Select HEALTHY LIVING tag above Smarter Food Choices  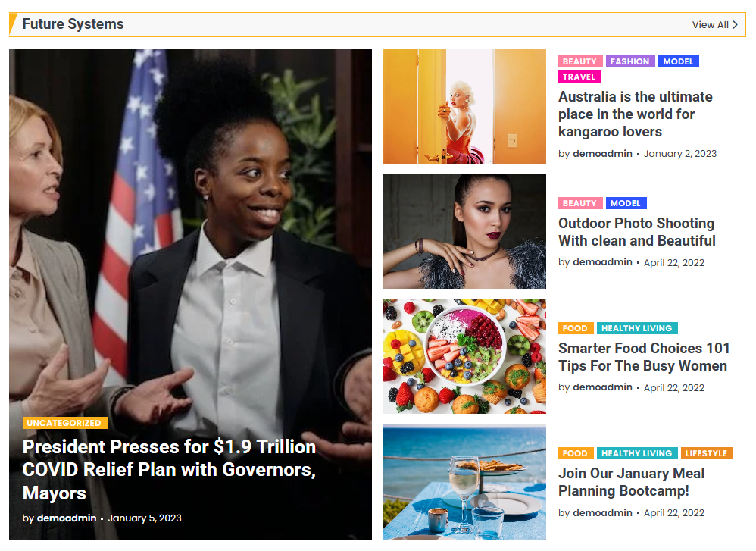pyautogui.click(x=637, y=329)
